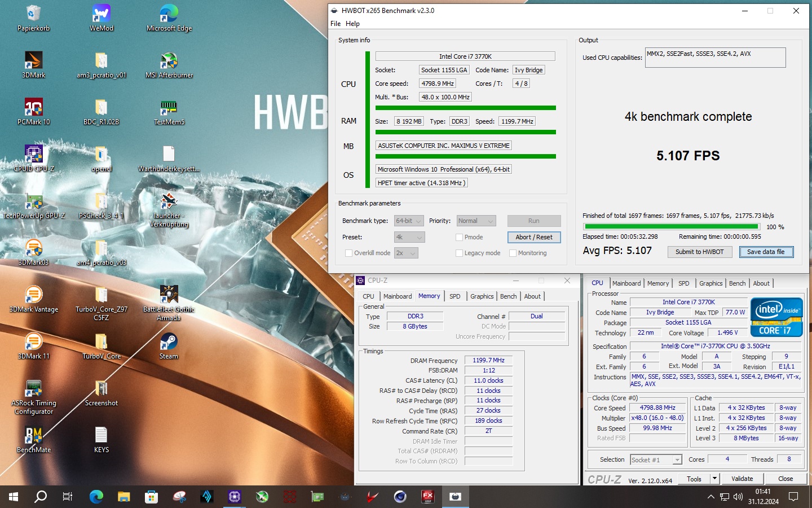Select Mainboard tab in right CPU-Z window
Image resolution: width=812 pixels, height=508 pixels.
(626, 283)
